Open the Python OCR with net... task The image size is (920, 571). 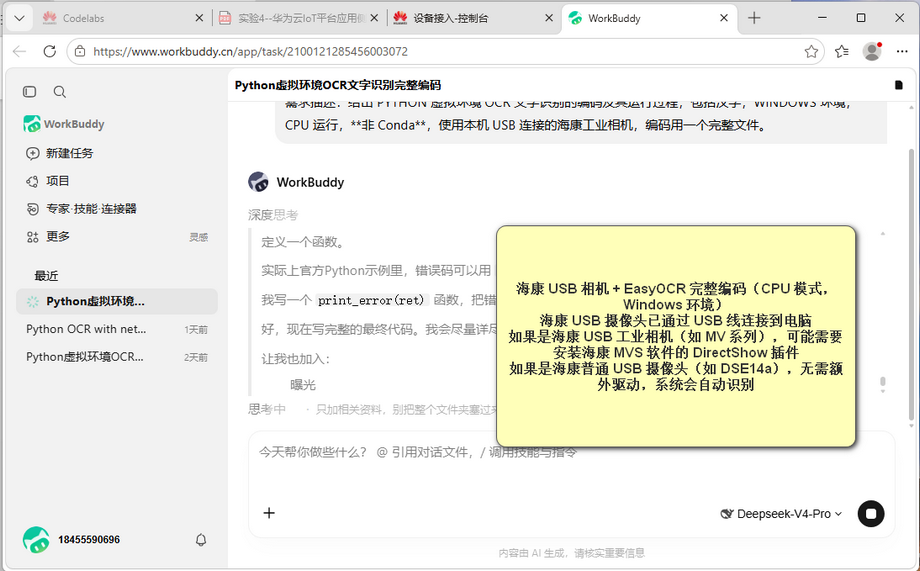[117, 329]
